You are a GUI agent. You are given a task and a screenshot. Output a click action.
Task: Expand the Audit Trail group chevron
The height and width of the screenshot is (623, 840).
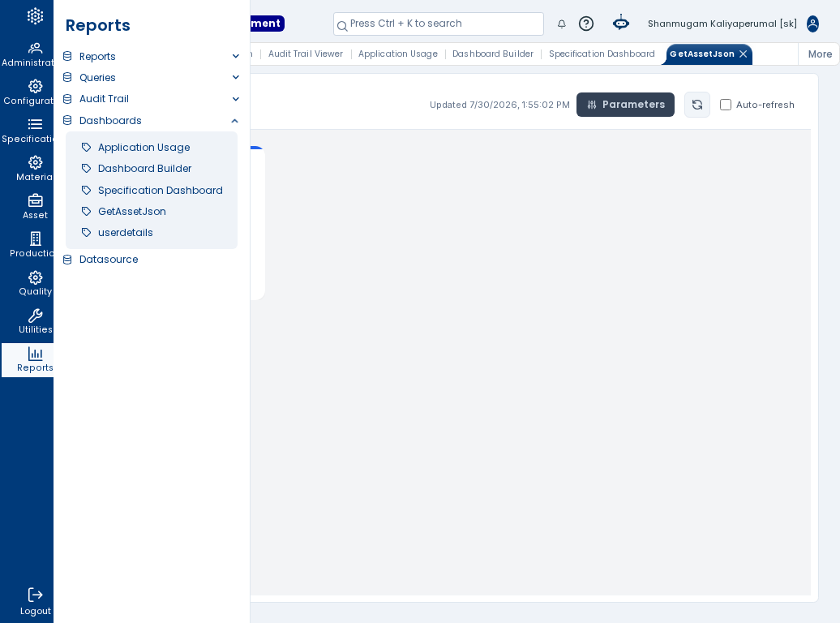(235, 99)
